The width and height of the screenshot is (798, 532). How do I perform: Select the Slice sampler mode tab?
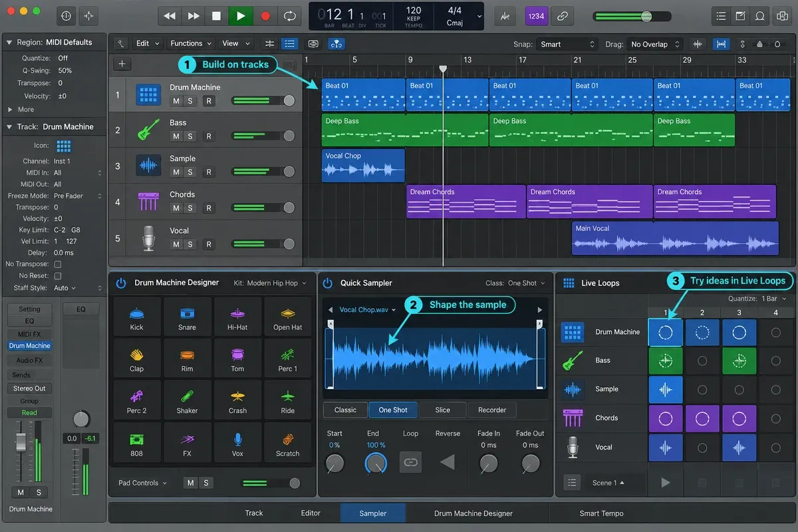pos(443,410)
